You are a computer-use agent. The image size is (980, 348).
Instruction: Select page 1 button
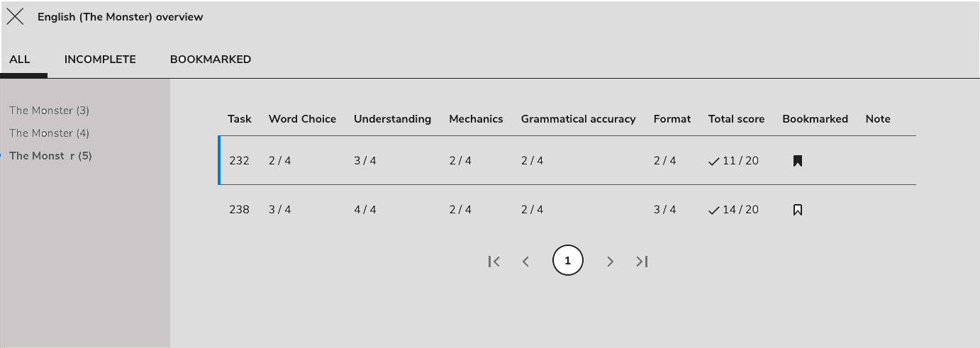click(567, 261)
